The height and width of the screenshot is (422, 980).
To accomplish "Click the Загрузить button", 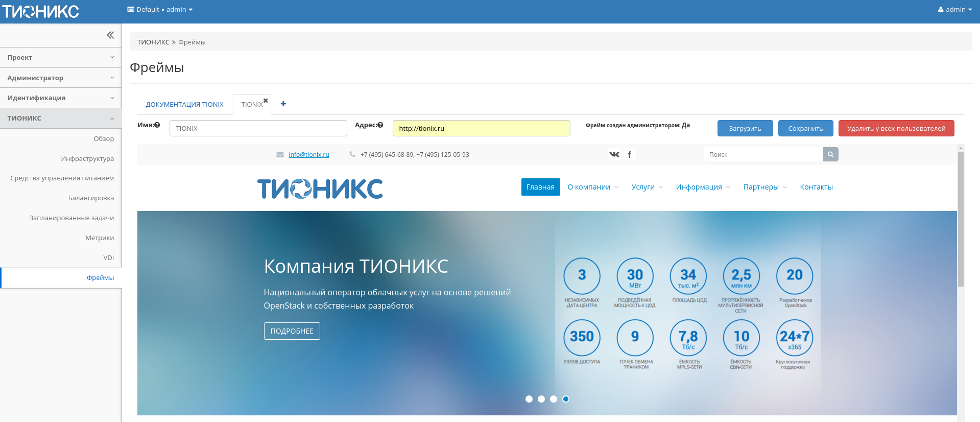I will pos(745,129).
